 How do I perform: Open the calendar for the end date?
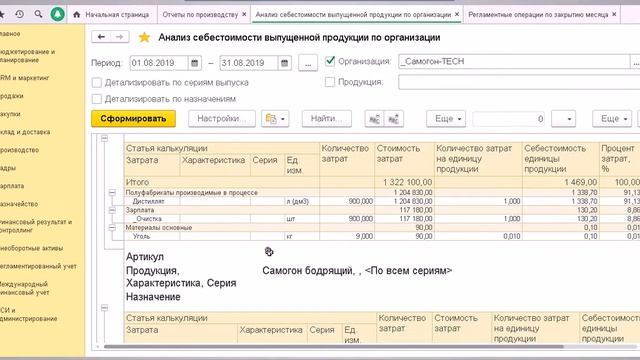(284, 63)
